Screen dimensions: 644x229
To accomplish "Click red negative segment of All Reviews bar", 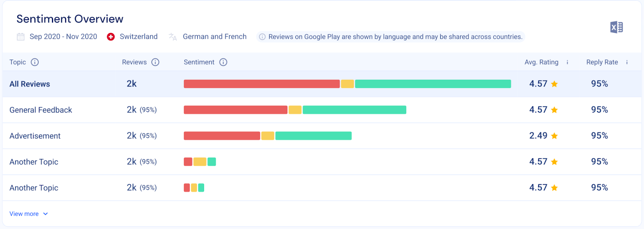I will click(x=262, y=84).
